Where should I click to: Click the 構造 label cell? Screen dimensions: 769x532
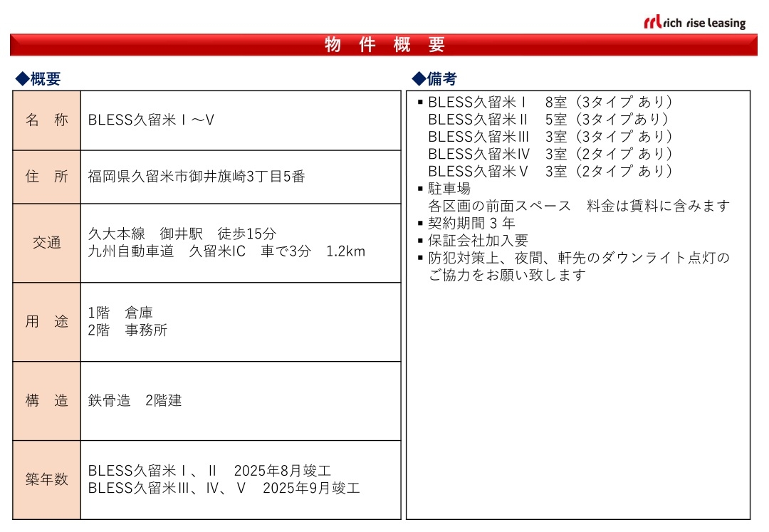click(47, 401)
